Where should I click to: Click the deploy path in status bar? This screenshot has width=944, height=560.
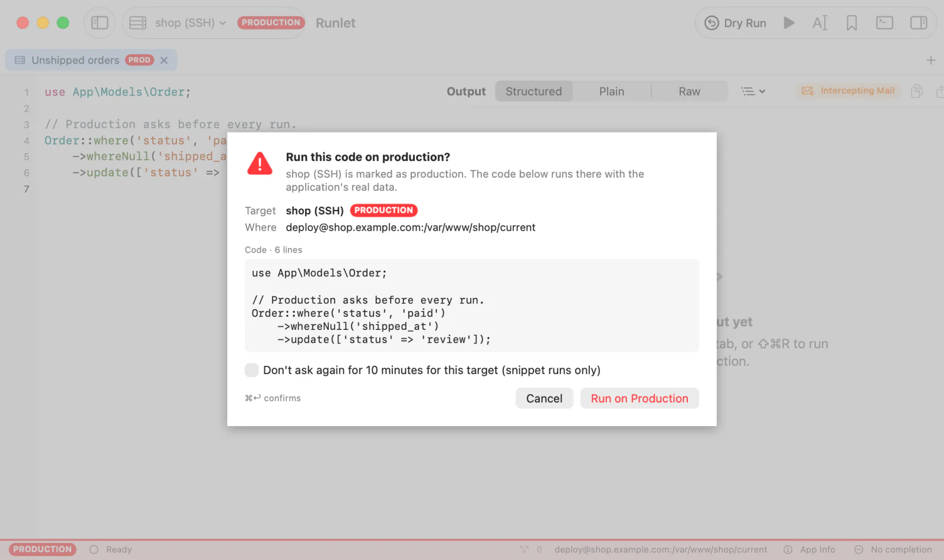[661, 549]
